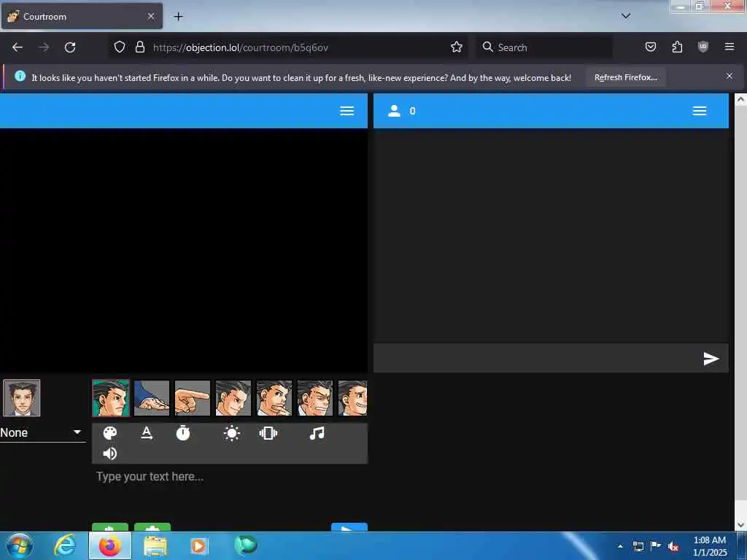Open Save to Pocket icon
This screenshot has width=747, height=560.
pyautogui.click(x=651, y=47)
